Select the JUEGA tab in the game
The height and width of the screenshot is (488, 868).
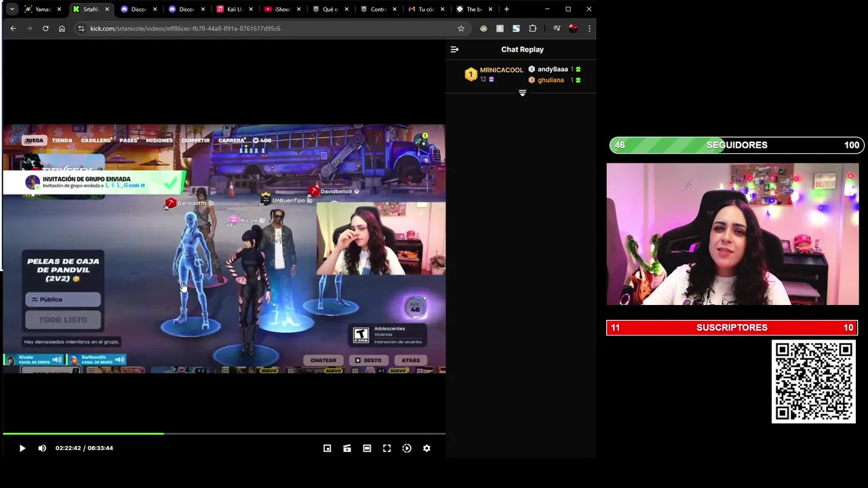tap(34, 140)
